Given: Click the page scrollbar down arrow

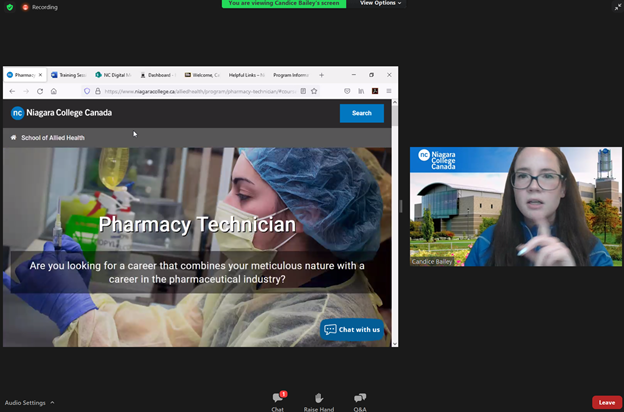Looking at the screenshot, I should click(395, 344).
